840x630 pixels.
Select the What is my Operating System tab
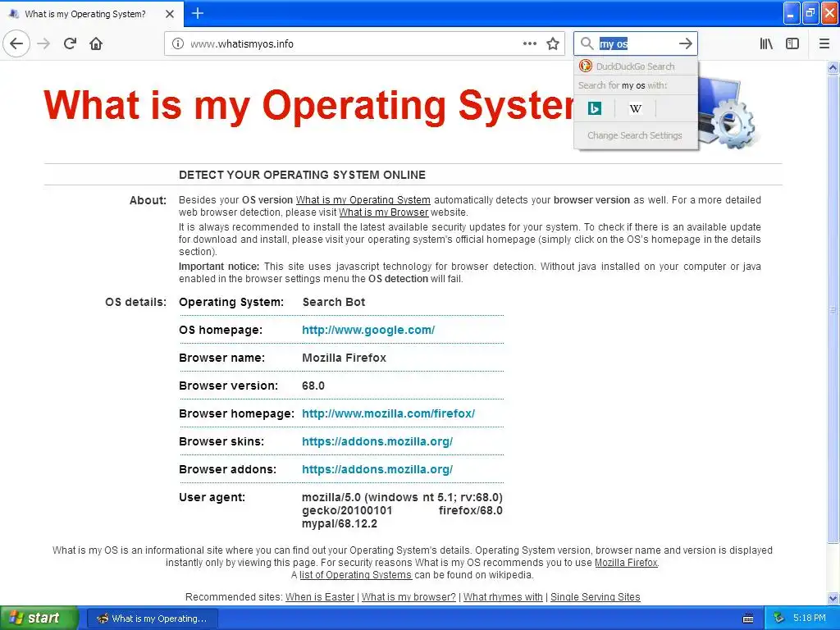pyautogui.click(x=92, y=14)
